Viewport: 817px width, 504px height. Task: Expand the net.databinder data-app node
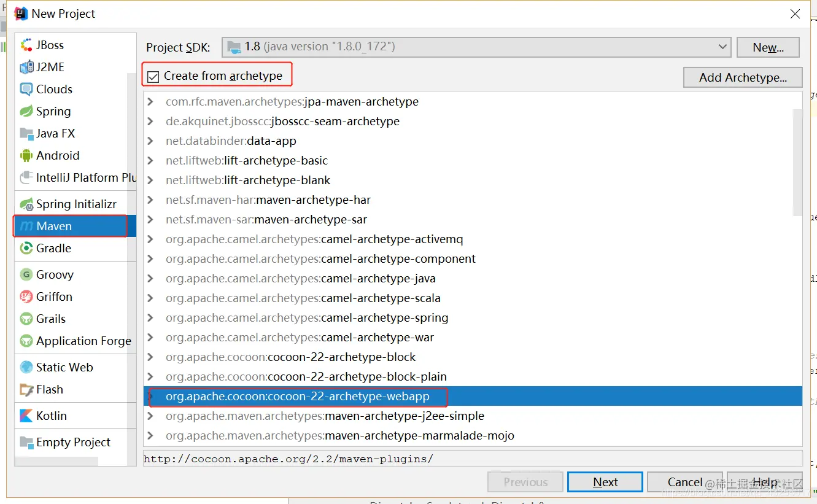[x=151, y=141]
